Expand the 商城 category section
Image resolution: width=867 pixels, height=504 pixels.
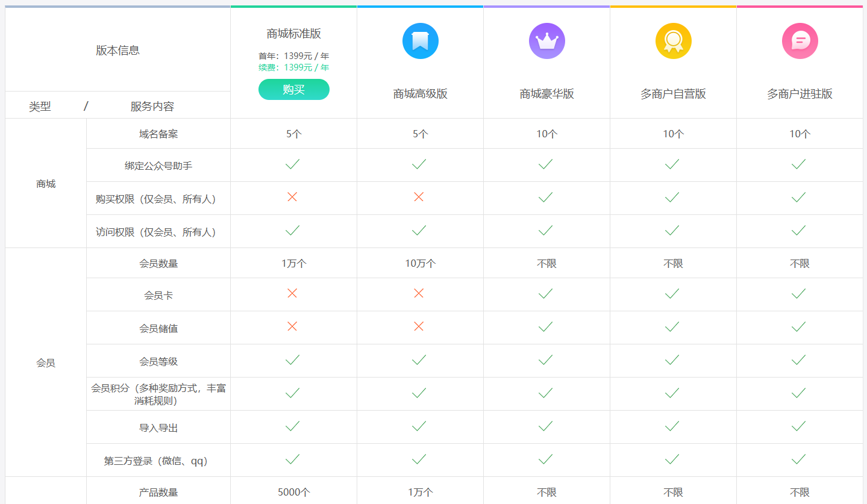click(x=45, y=184)
